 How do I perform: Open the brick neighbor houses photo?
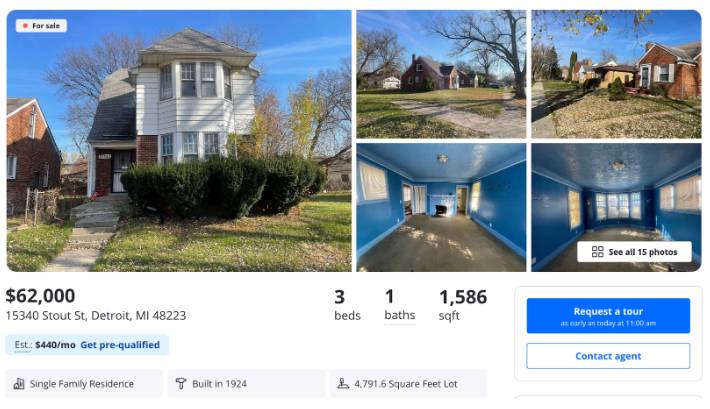(616, 74)
